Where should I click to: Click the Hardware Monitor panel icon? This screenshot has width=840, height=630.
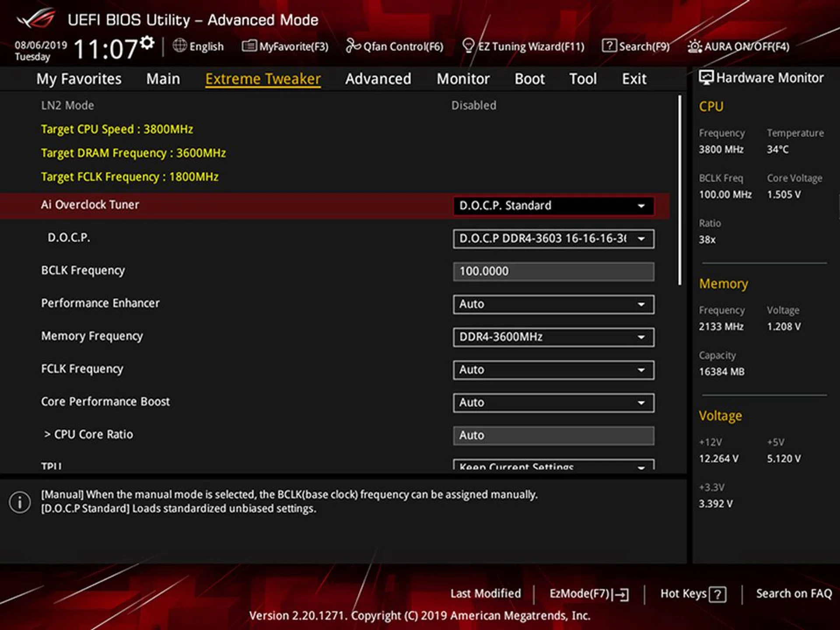pos(706,77)
